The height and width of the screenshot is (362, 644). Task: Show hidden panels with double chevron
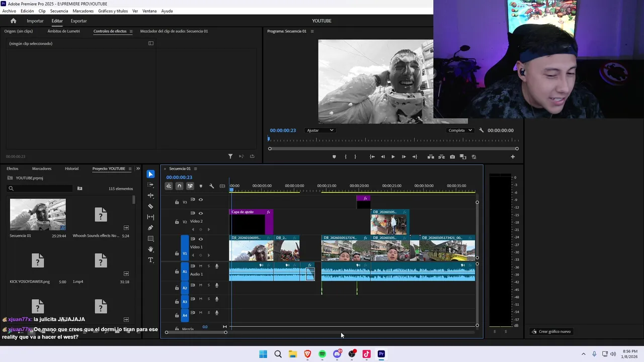tap(138, 168)
